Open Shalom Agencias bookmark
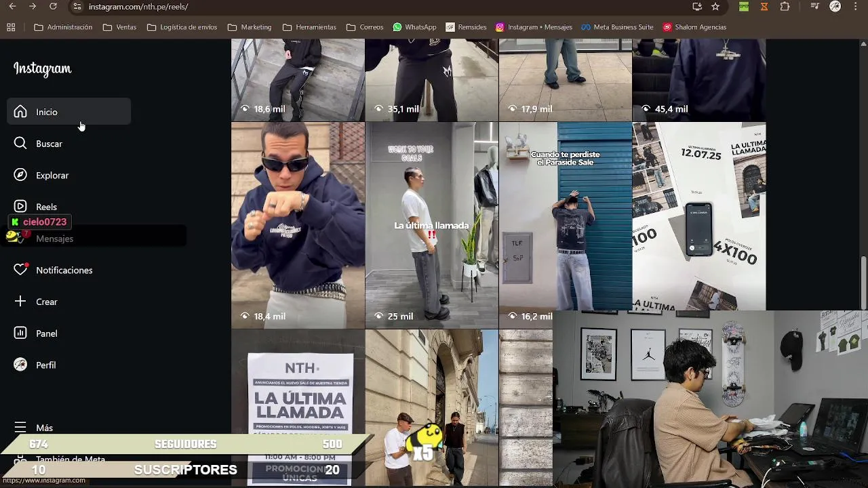 click(694, 27)
